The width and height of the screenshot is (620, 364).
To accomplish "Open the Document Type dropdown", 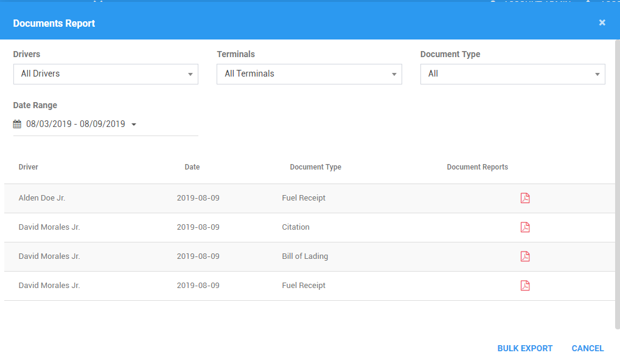I will [512, 74].
